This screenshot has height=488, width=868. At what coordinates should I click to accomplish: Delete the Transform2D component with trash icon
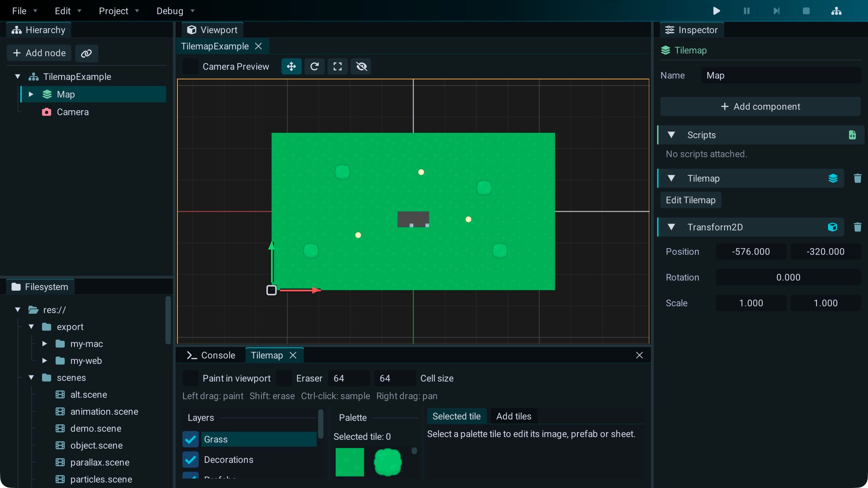point(857,227)
